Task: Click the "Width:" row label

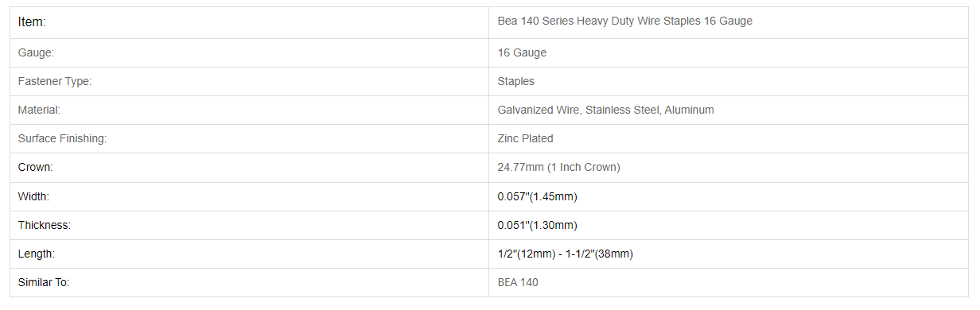Action: 34,196
